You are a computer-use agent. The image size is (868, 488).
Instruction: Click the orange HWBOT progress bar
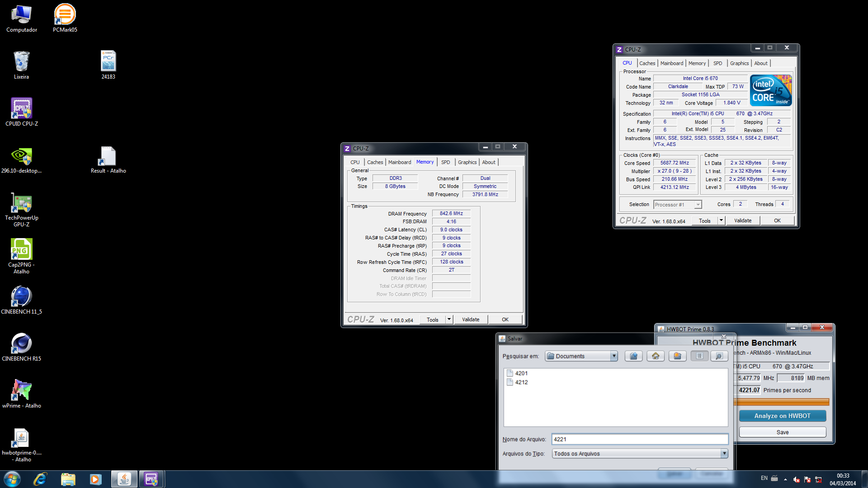[781, 402]
